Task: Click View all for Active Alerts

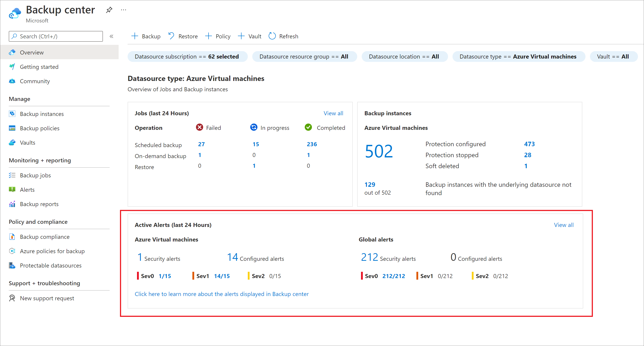Action: coord(563,225)
